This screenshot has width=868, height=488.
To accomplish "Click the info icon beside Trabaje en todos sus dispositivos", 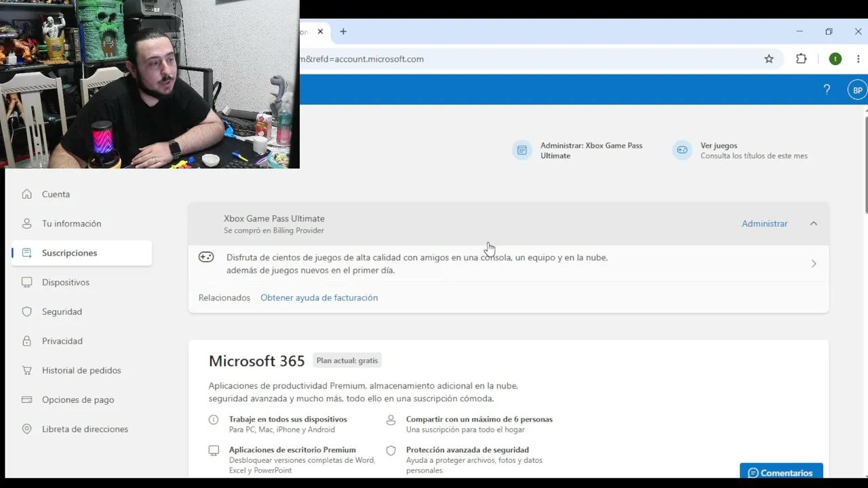I will pyautogui.click(x=214, y=420).
